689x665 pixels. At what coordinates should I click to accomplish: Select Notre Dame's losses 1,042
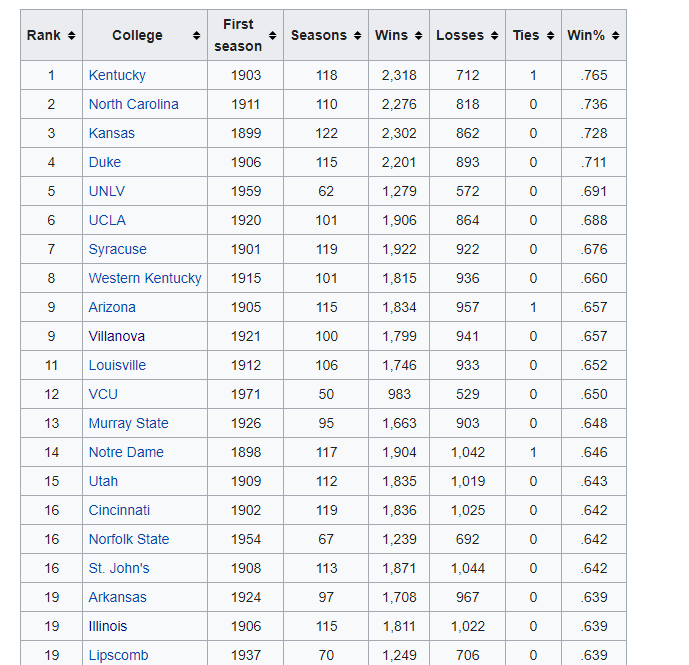click(468, 452)
